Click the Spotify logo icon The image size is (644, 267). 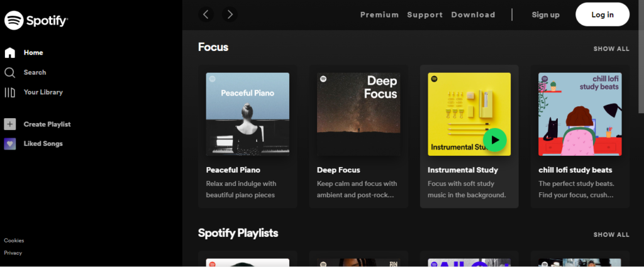pos(14,21)
